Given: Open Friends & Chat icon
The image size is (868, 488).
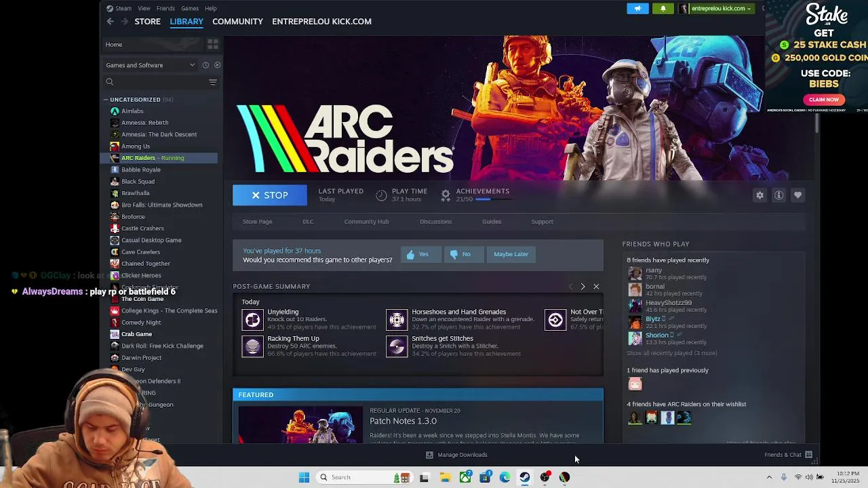Looking at the screenshot, I should 808,455.
